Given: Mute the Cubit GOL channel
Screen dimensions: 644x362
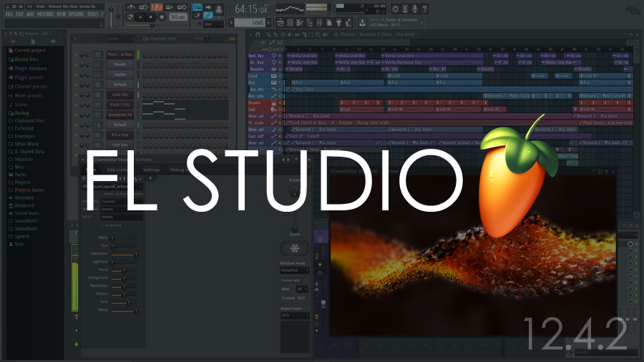Looking at the screenshot, I should [76, 95].
